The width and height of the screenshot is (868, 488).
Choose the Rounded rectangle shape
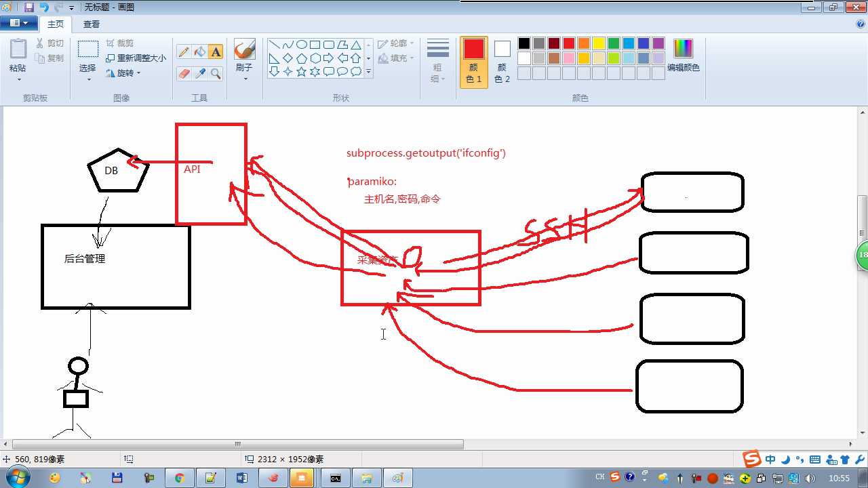click(329, 45)
